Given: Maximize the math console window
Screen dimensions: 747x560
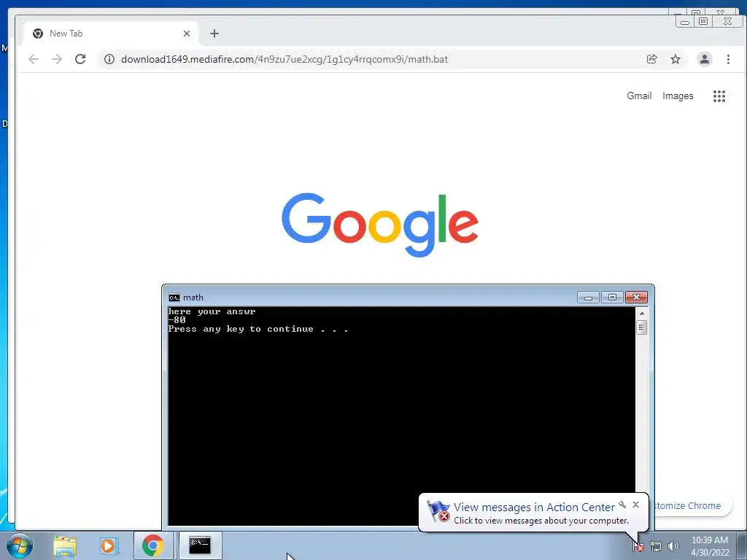Looking at the screenshot, I should [x=612, y=297].
